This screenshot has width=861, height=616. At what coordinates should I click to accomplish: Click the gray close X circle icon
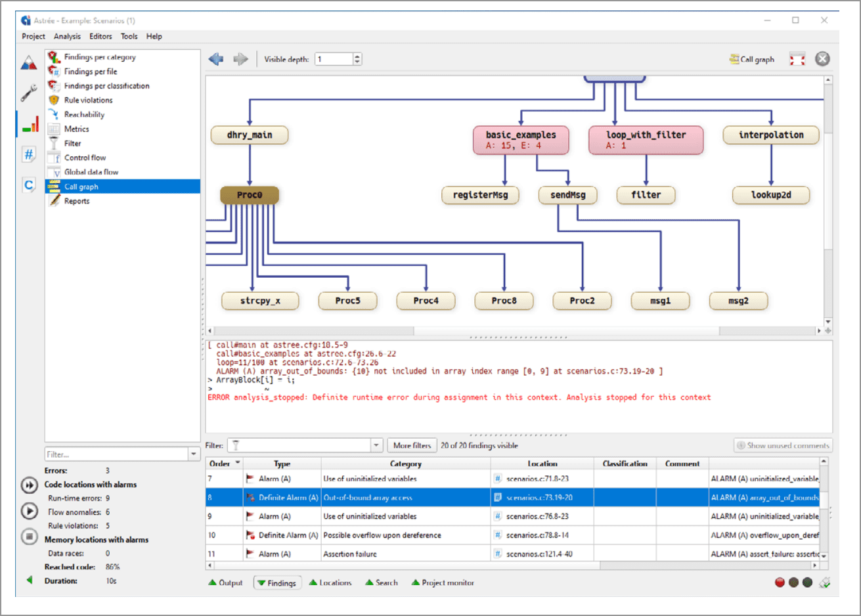(x=822, y=59)
